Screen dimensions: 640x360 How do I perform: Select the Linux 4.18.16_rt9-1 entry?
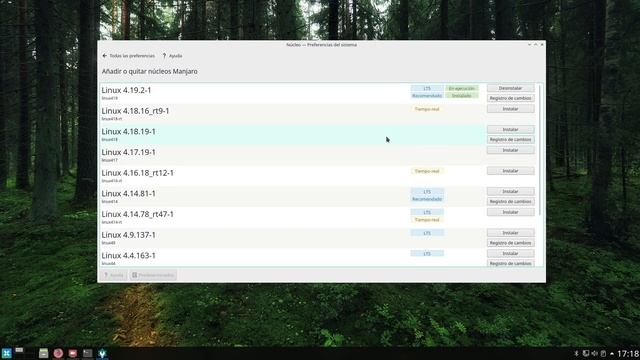click(x=135, y=111)
